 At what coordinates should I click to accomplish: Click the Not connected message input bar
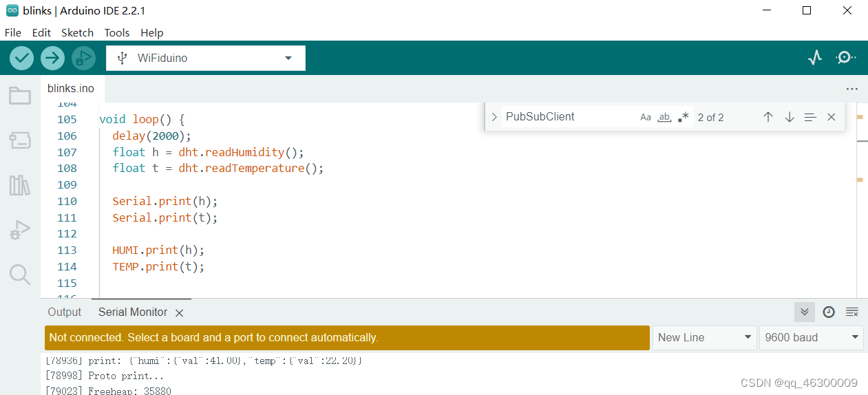tap(347, 338)
